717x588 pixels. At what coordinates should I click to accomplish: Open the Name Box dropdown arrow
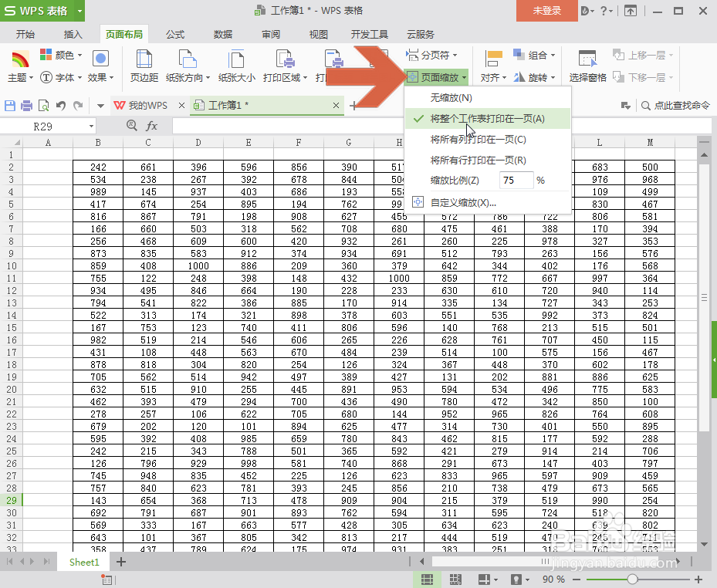(91, 127)
